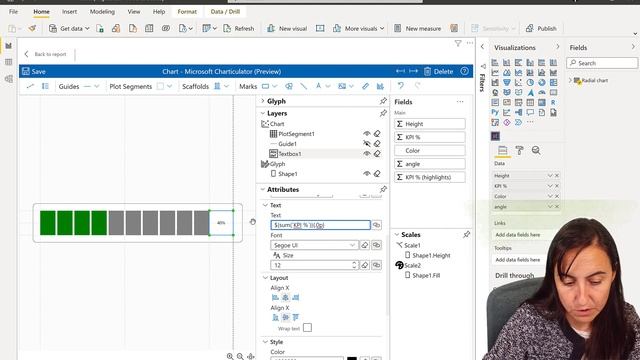Open the View ribbon tab
This screenshot has height=360, width=640.
(134, 11)
